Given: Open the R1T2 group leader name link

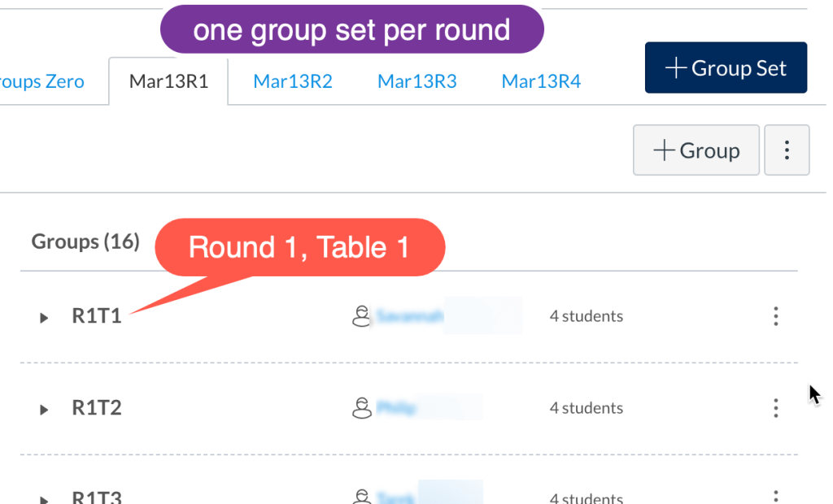Looking at the screenshot, I should [x=398, y=407].
